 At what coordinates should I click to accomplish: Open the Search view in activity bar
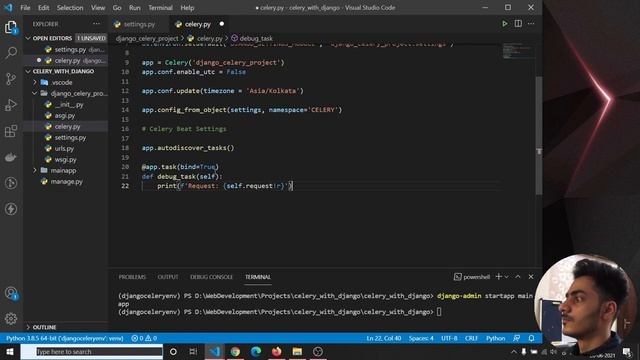click(11, 53)
